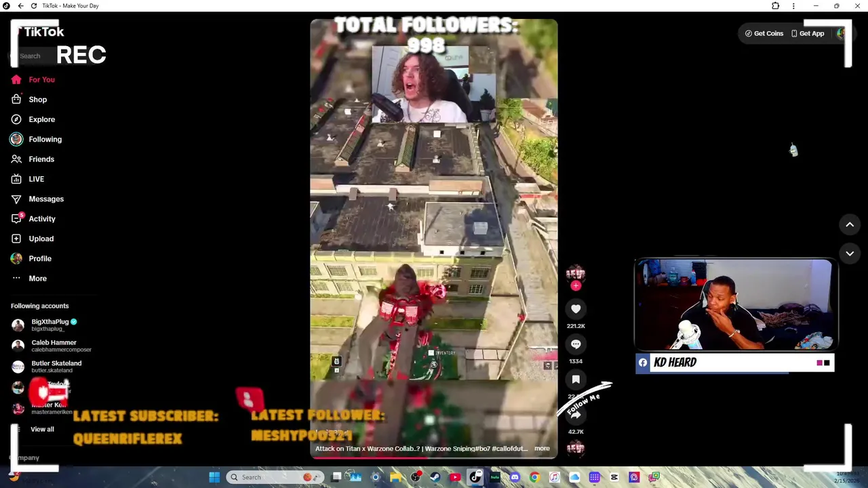Image resolution: width=868 pixels, height=488 pixels.
Task: Open the video's comments
Action: (x=576, y=344)
